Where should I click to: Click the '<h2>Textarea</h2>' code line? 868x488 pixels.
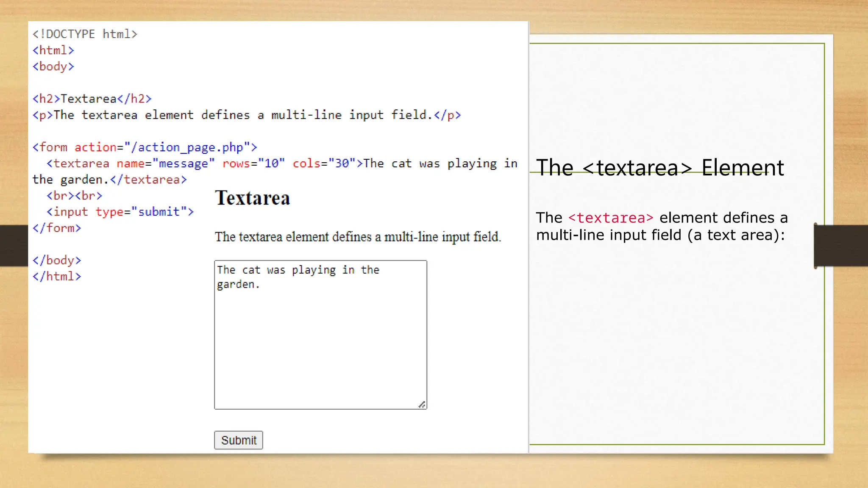[x=92, y=99]
